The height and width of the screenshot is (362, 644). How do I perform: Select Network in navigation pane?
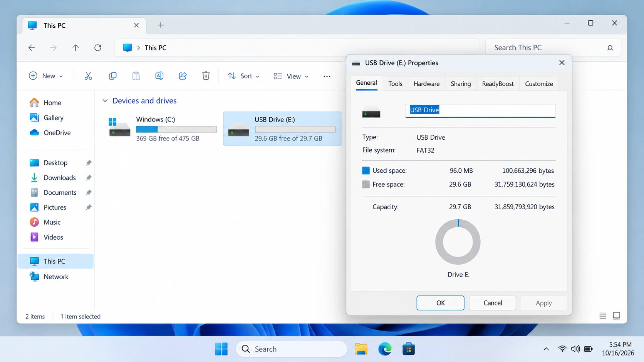(x=55, y=277)
